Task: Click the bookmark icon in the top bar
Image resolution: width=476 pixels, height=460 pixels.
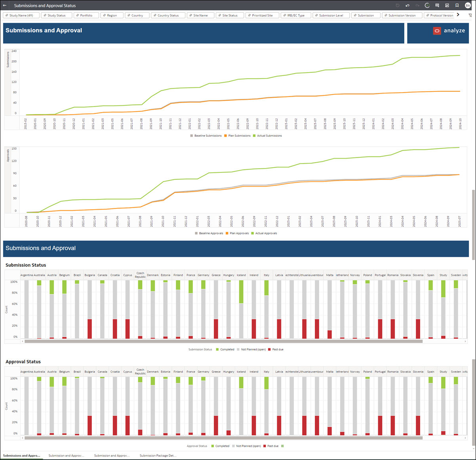Action: pyautogui.click(x=457, y=5)
